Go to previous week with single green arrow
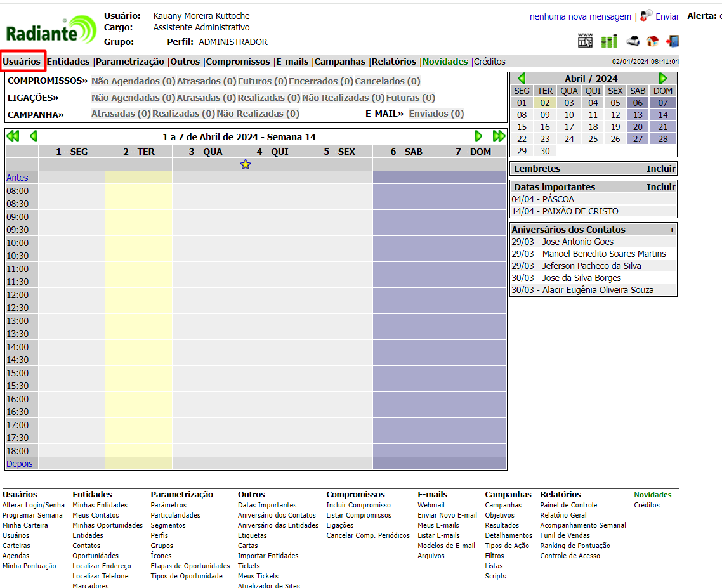Image resolution: width=722 pixels, height=588 pixels. [x=34, y=136]
